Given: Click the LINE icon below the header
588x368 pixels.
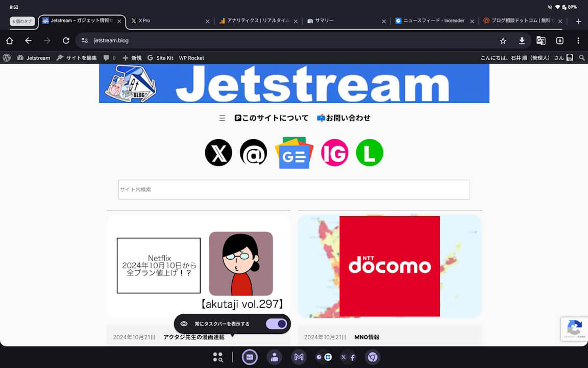Looking at the screenshot, I should 369,152.
